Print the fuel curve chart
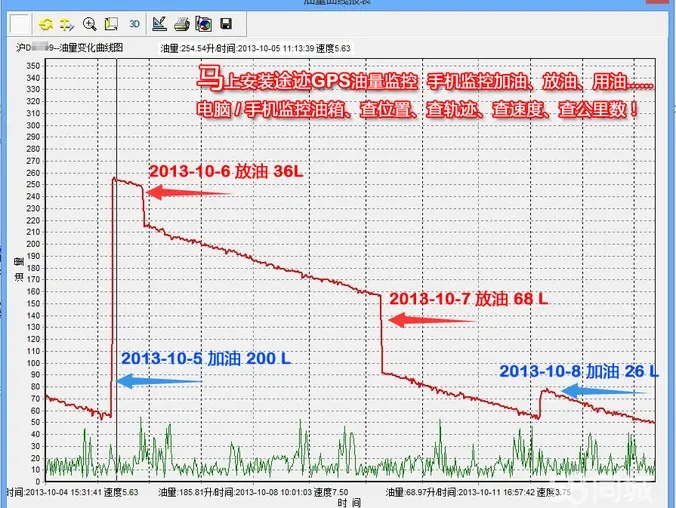Screen dimensions: 676x508 click(x=181, y=22)
